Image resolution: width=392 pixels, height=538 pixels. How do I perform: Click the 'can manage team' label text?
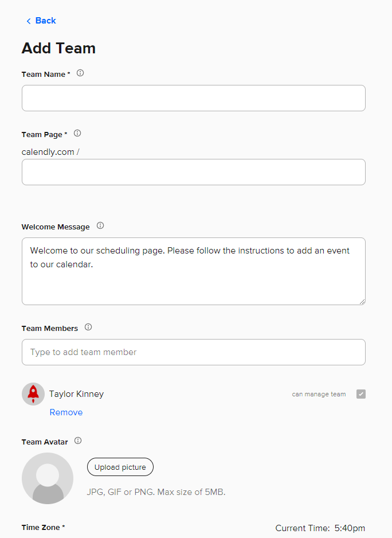point(319,395)
